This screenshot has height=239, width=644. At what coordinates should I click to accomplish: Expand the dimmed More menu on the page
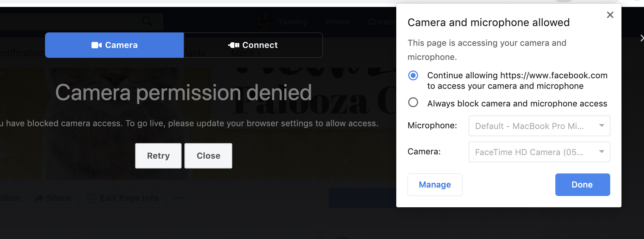tap(246, 53)
